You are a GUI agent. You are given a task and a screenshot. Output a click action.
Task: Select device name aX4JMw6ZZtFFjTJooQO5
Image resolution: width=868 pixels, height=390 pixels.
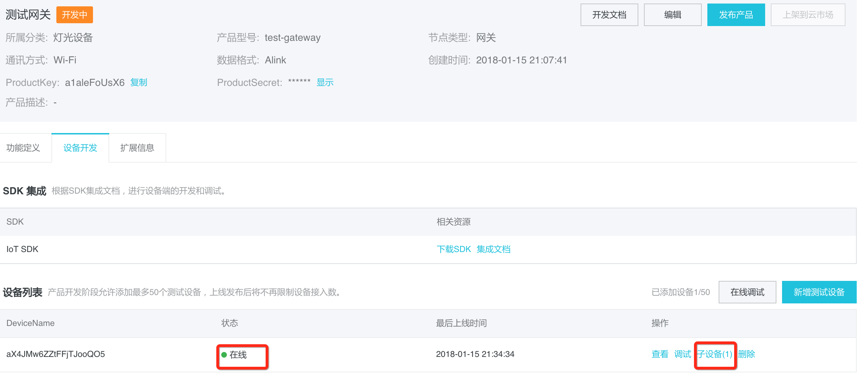56,354
